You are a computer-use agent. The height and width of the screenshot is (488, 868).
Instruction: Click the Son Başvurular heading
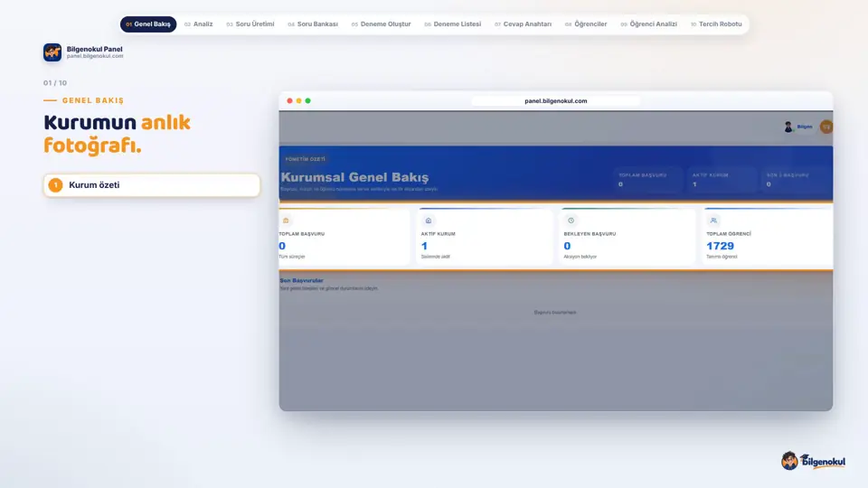pyautogui.click(x=302, y=280)
